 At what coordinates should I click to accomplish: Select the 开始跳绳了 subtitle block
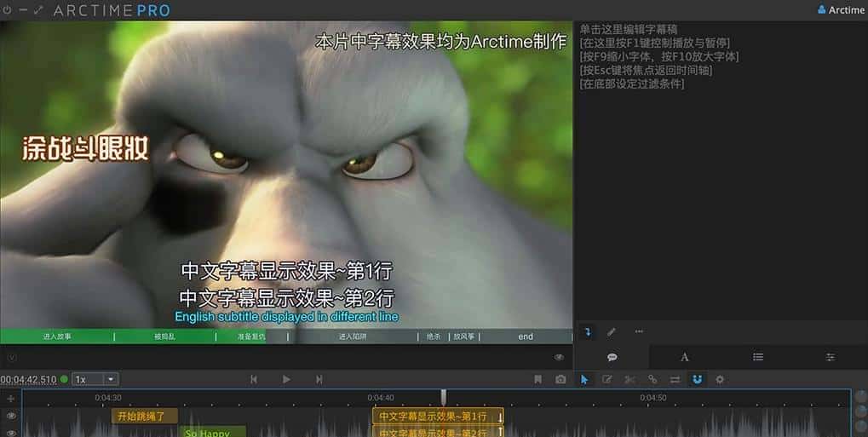(x=145, y=416)
